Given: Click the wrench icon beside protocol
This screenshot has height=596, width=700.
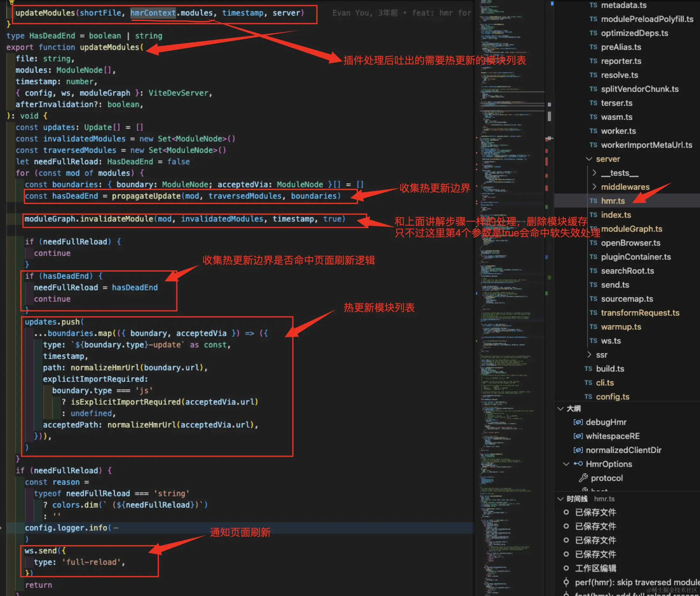Looking at the screenshot, I should (x=583, y=478).
